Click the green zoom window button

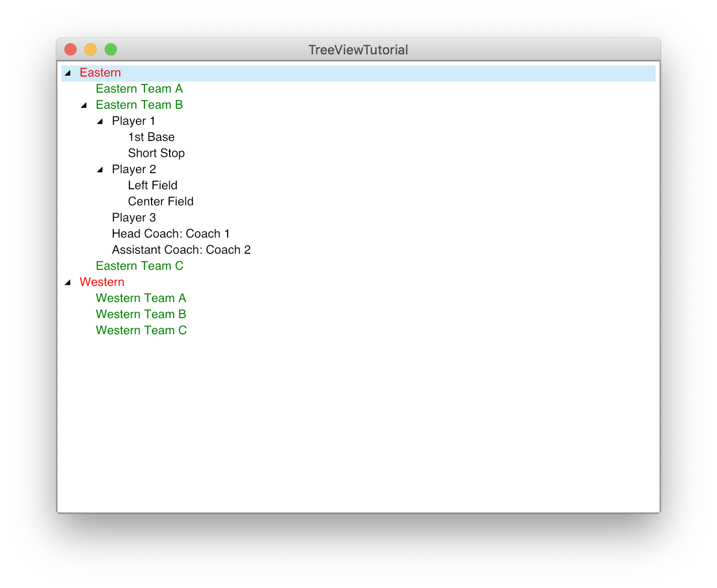coord(111,49)
